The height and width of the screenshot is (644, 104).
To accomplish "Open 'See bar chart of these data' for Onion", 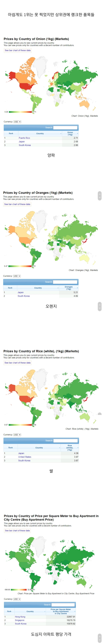I will [18, 50].
